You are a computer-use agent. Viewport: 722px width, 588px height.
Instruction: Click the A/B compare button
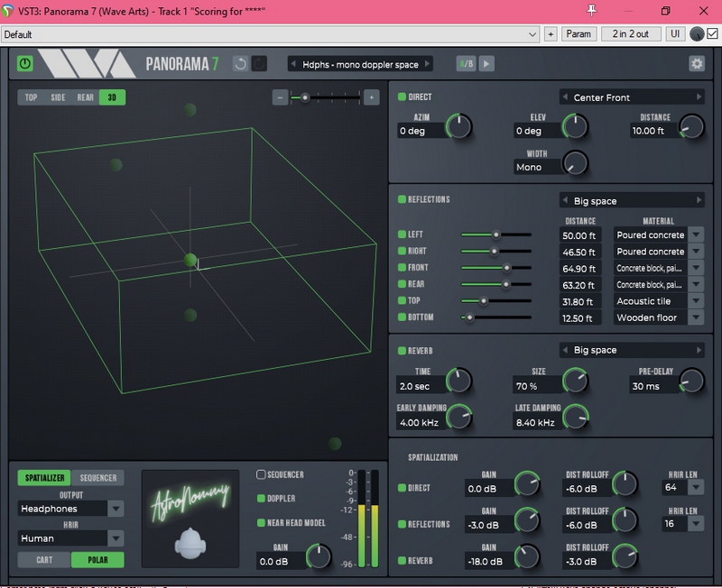[466, 64]
